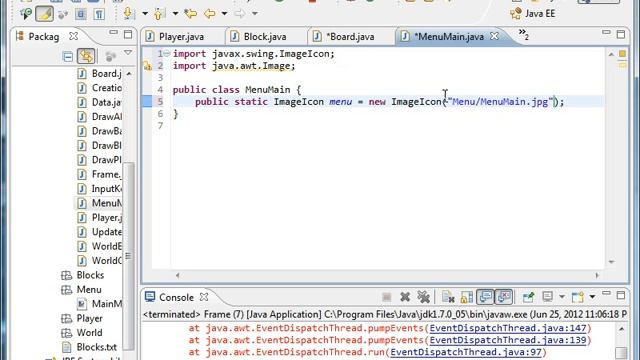Click Previous Annotation arrow icon
Viewport: 640px width, 360px height.
coord(159,13)
